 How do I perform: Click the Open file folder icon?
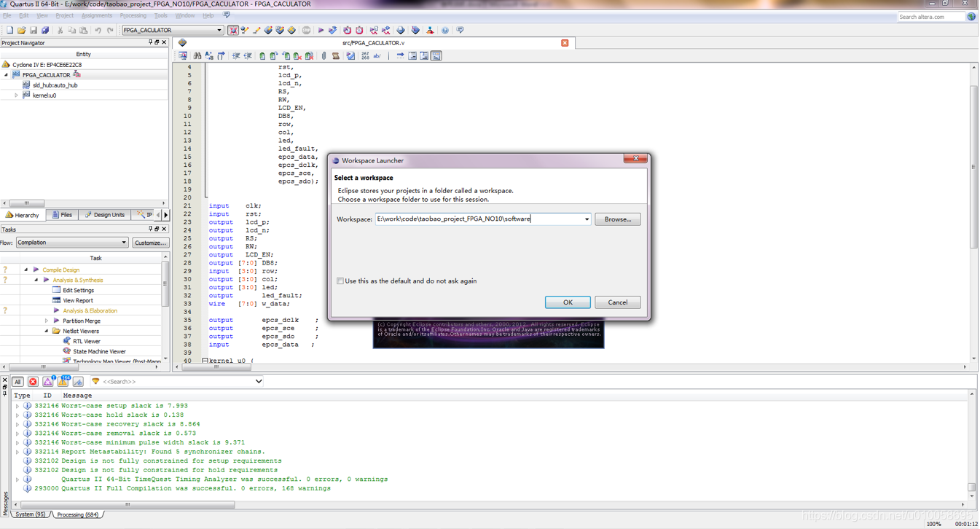(21, 30)
